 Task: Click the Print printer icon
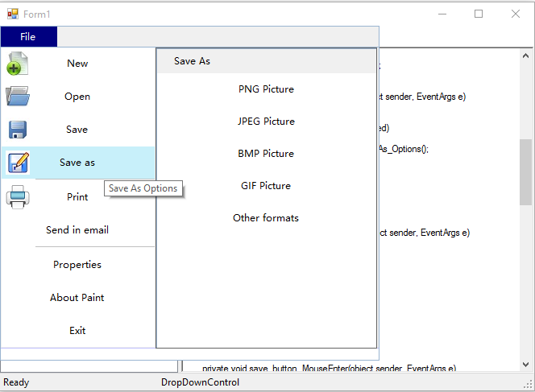pyautogui.click(x=18, y=196)
